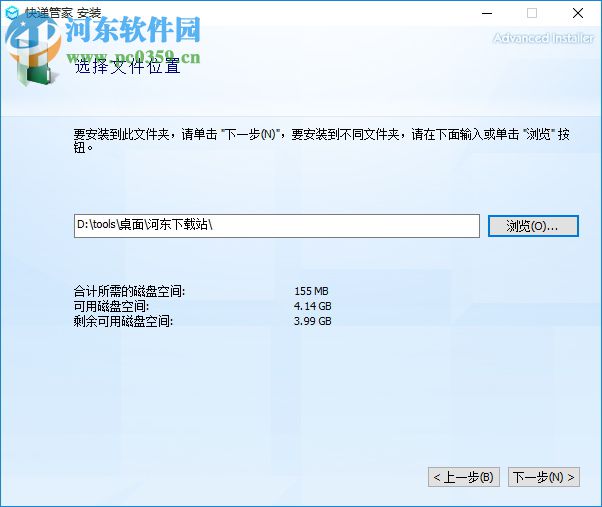
Task: Focus the install path input field
Action: click(277, 226)
